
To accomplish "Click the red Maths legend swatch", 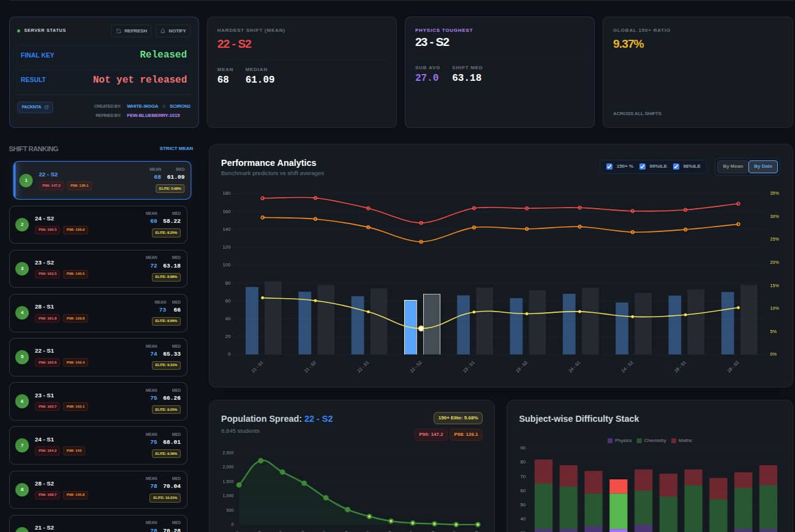I will tap(674, 440).
